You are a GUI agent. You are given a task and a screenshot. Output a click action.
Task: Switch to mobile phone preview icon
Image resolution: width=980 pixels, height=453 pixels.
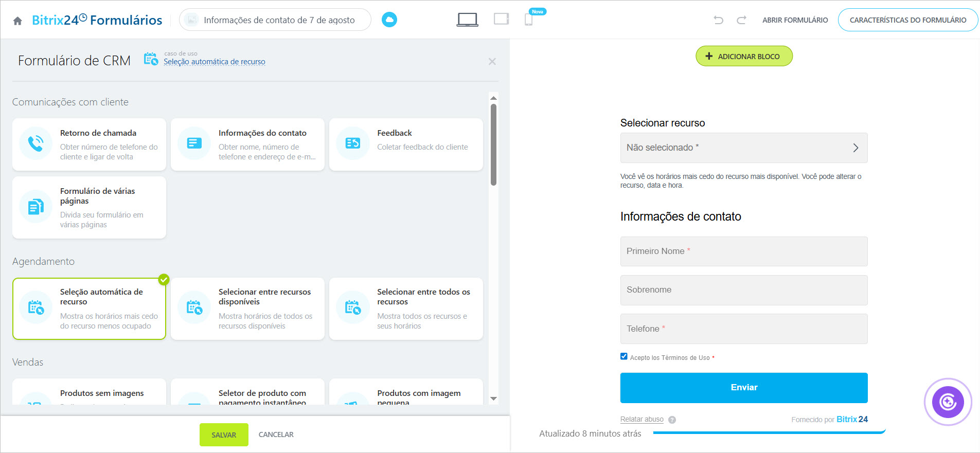(528, 20)
